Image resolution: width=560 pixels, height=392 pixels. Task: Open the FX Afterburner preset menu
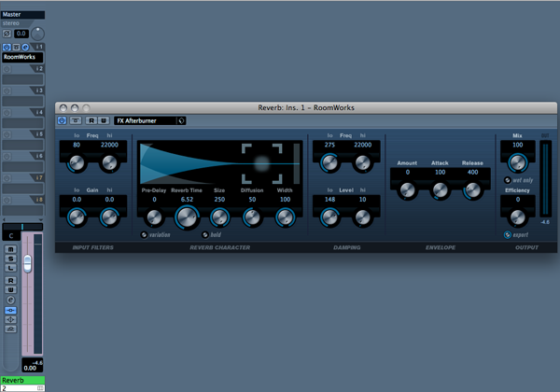coord(146,120)
